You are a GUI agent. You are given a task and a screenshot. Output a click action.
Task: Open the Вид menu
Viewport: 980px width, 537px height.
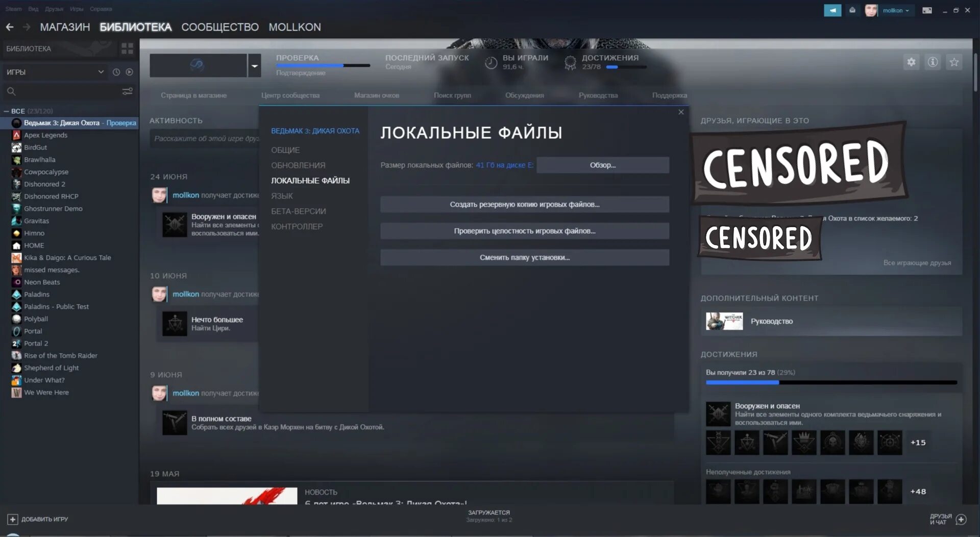(33, 9)
